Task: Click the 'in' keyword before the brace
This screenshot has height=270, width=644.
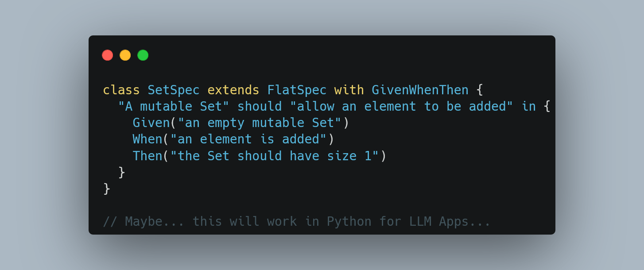Action: pyautogui.click(x=528, y=107)
